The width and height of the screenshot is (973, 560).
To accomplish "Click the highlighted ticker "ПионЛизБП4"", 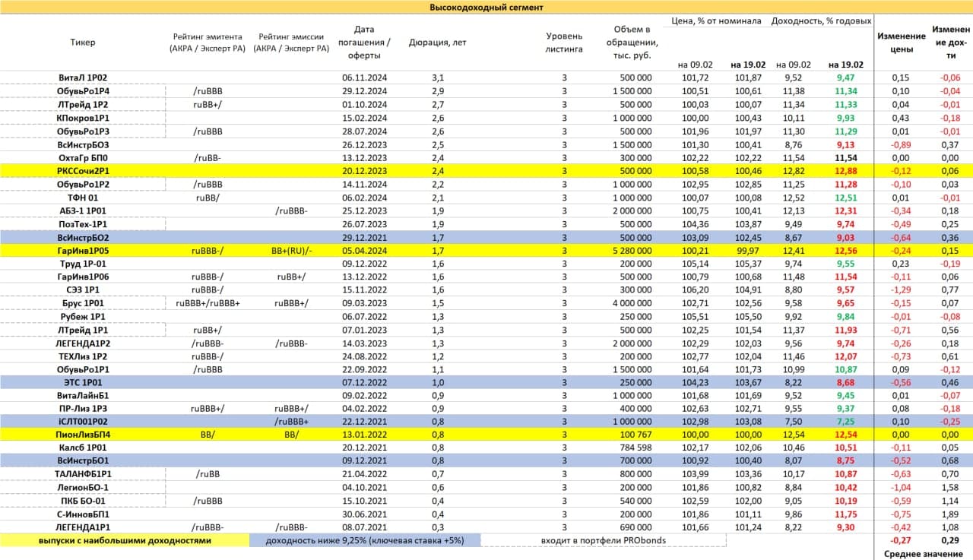I will [83, 435].
